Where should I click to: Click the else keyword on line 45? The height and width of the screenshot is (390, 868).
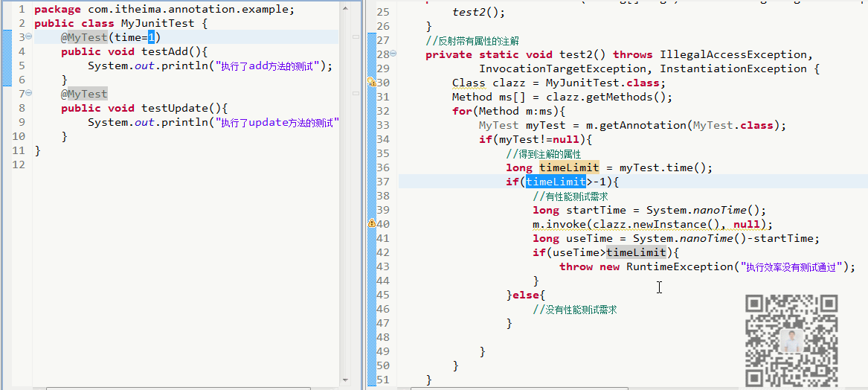(525, 295)
